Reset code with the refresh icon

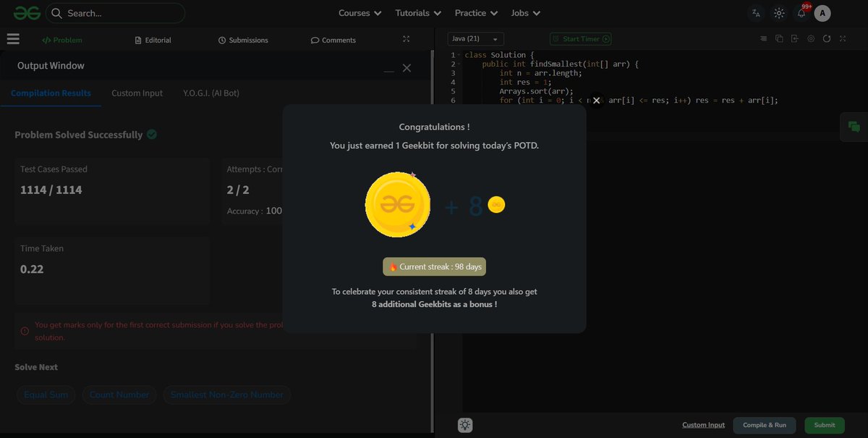coord(827,39)
